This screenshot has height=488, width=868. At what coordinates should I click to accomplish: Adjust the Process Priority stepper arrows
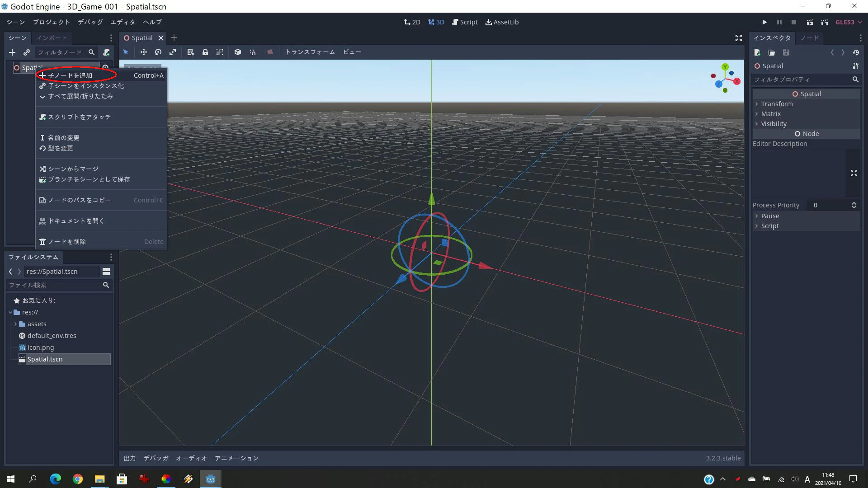point(854,205)
